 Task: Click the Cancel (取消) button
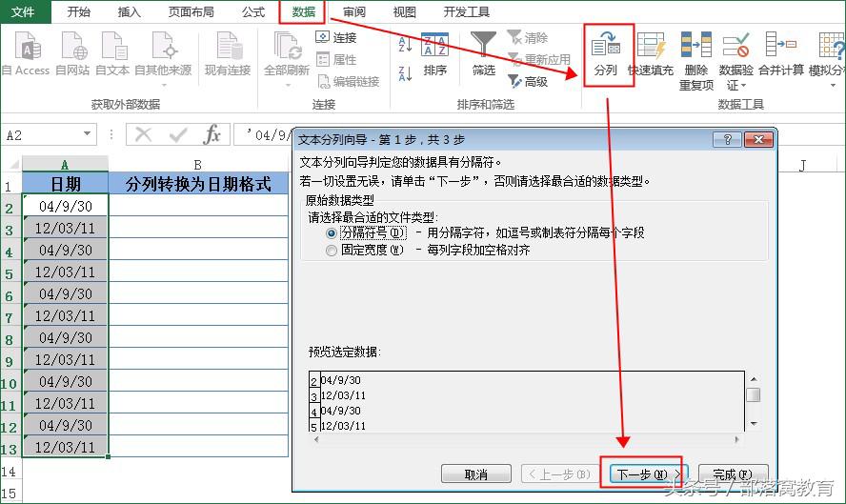coord(476,474)
